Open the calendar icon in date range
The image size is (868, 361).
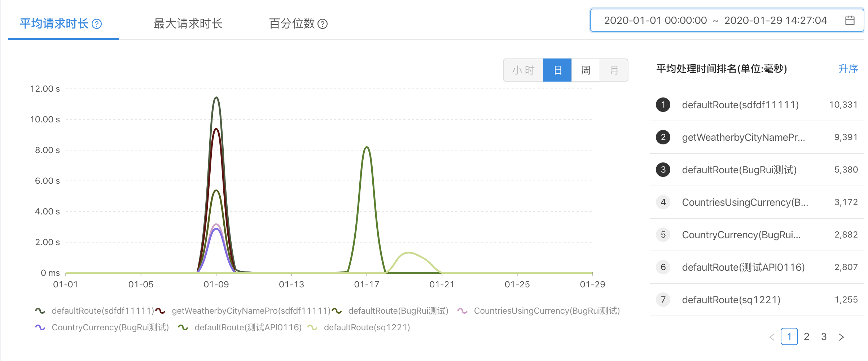tap(850, 20)
